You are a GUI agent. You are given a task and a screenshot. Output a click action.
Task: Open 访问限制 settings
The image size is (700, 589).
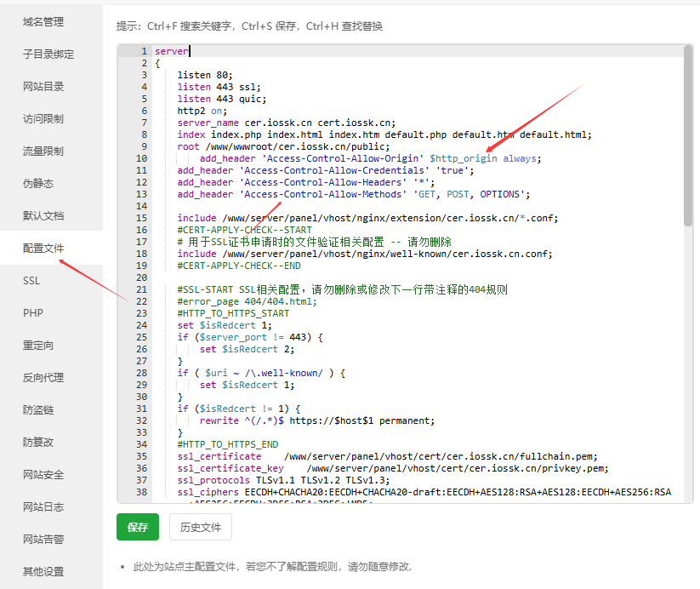[43, 119]
